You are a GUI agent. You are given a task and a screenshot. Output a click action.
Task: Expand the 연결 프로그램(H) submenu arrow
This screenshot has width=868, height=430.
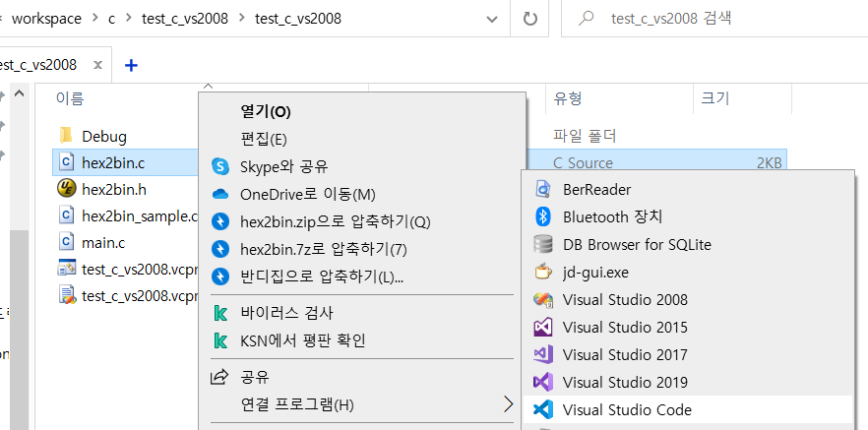(508, 404)
